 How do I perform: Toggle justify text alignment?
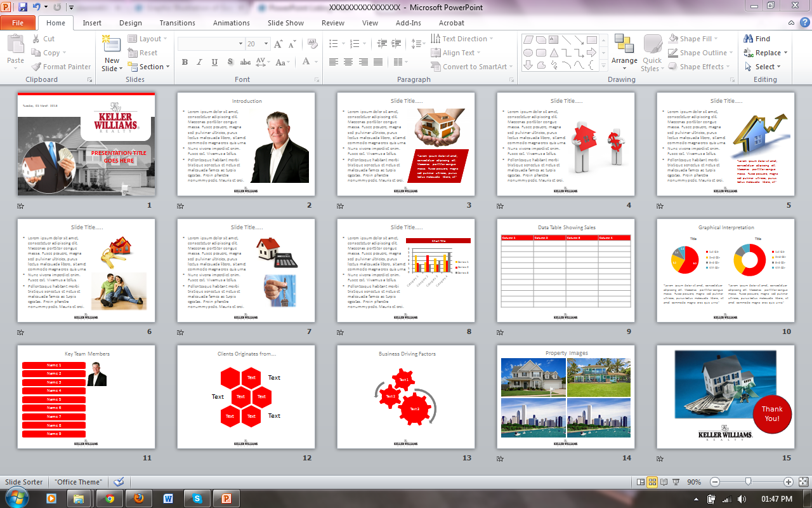pyautogui.click(x=378, y=62)
